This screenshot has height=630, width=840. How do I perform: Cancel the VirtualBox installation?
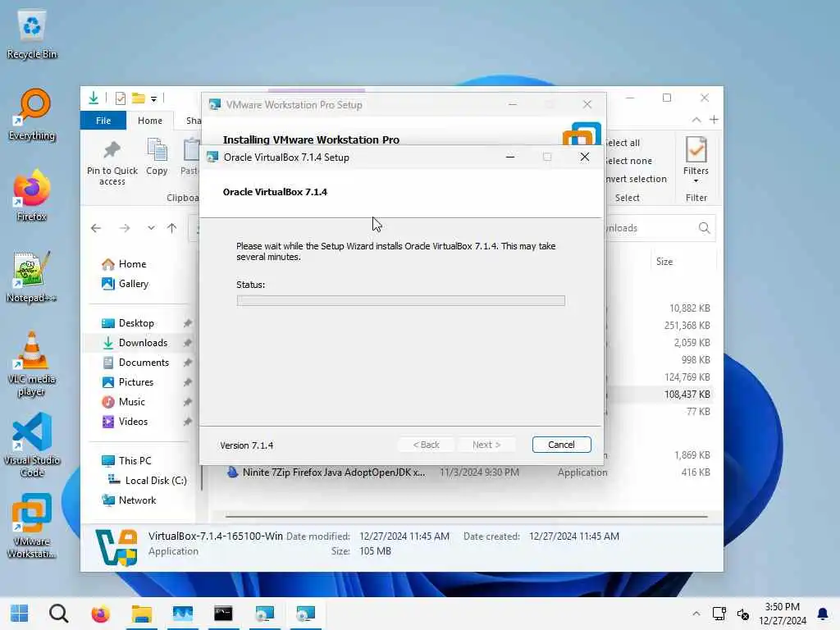pyautogui.click(x=561, y=445)
